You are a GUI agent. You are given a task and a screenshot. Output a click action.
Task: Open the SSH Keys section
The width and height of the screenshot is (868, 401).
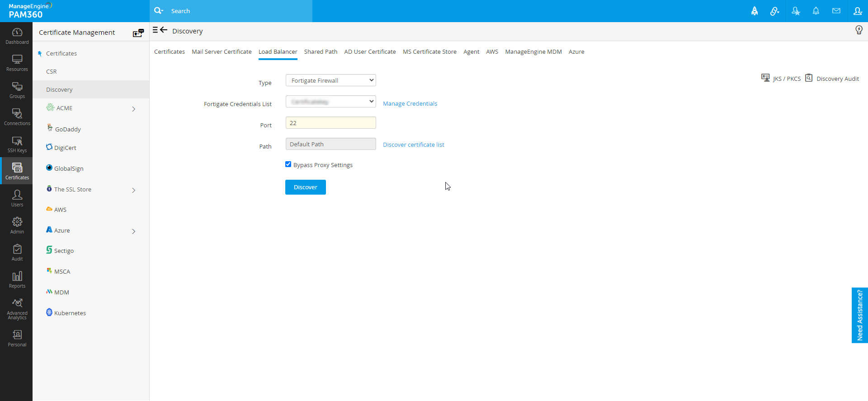click(x=17, y=144)
